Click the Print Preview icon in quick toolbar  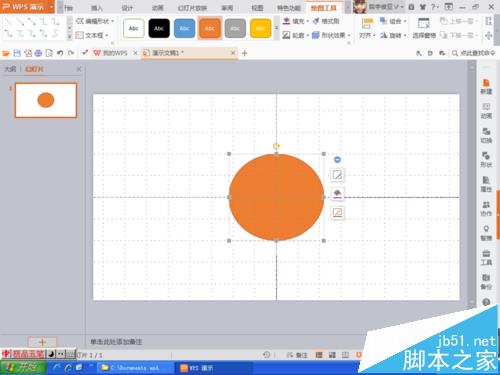(49, 53)
